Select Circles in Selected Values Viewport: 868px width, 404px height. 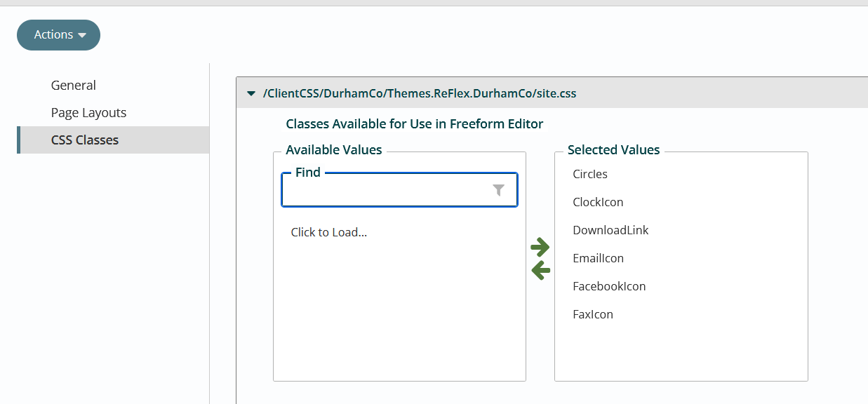point(590,174)
